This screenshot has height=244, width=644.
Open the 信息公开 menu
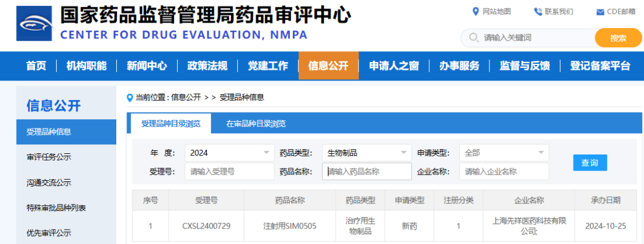pyautogui.click(x=328, y=66)
